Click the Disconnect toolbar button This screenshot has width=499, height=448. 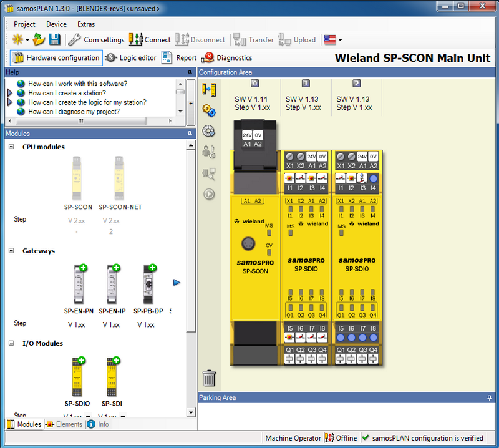point(200,40)
